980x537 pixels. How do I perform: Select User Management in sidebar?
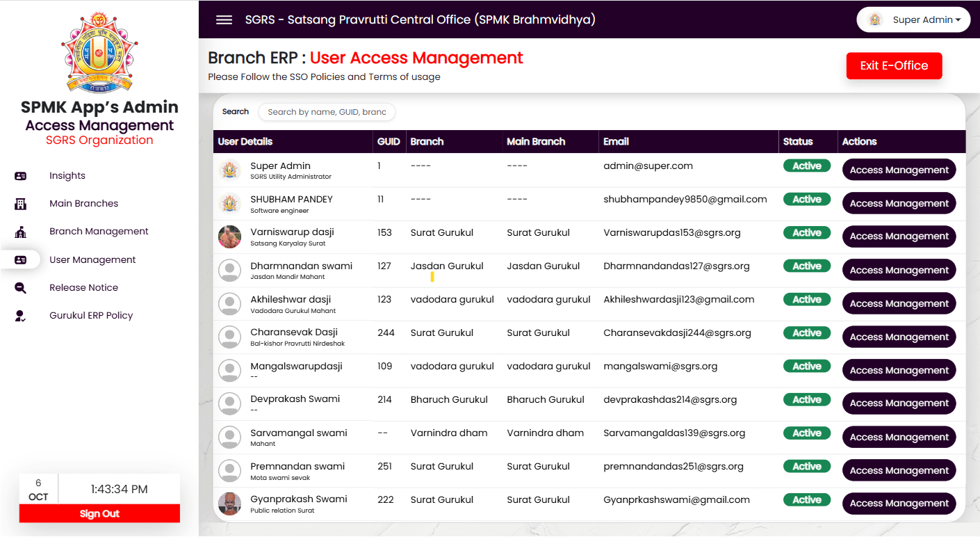click(x=92, y=260)
